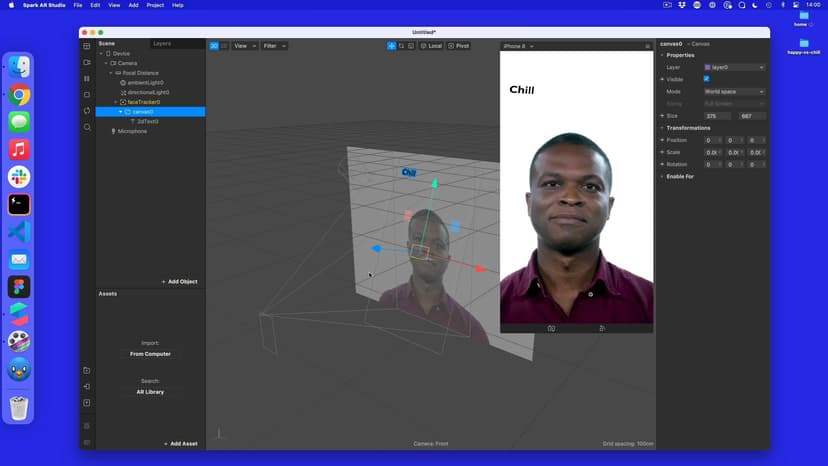This screenshot has width=828, height=466.
Task: Toggle the Visible checkbox
Action: coord(707,79)
